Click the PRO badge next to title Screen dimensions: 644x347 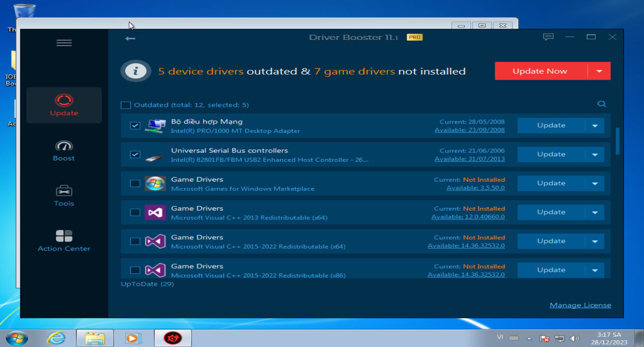(415, 37)
